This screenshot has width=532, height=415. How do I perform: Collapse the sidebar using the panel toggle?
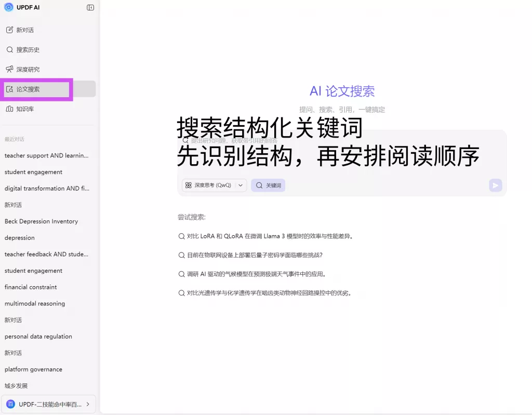[91, 7]
